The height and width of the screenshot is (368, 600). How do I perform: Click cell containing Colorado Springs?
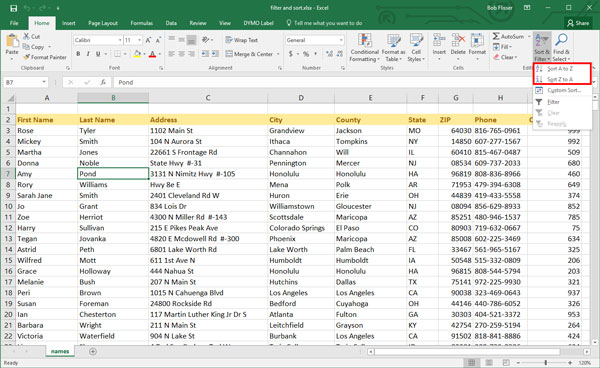[x=301, y=228]
